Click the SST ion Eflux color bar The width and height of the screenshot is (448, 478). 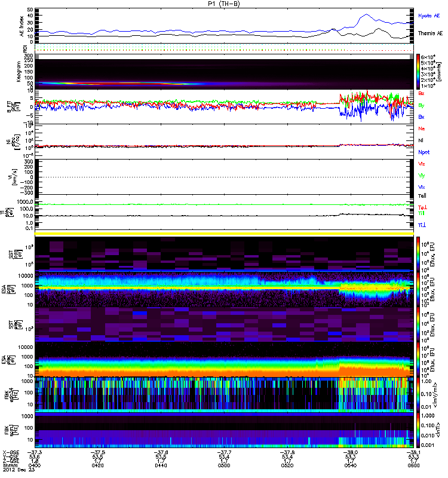[x=418, y=254]
